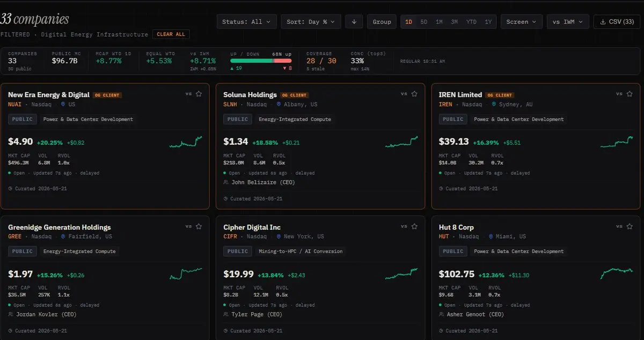The image size is (644, 340).
Task: Click the +20.25% change on New Era Energy
Action: click(x=50, y=143)
